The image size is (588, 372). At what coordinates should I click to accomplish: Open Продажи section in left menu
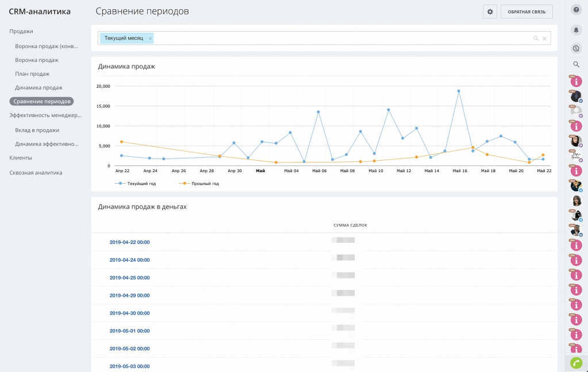coord(21,32)
